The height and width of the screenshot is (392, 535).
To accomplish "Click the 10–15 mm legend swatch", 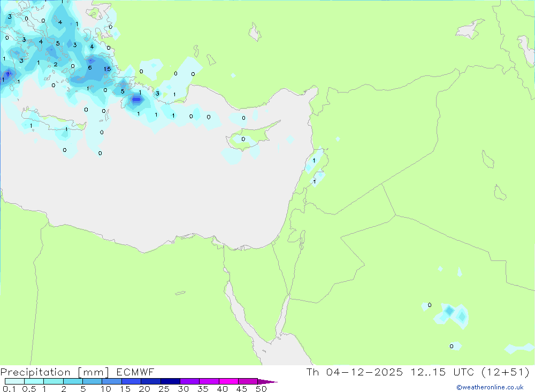I will tap(112, 381).
